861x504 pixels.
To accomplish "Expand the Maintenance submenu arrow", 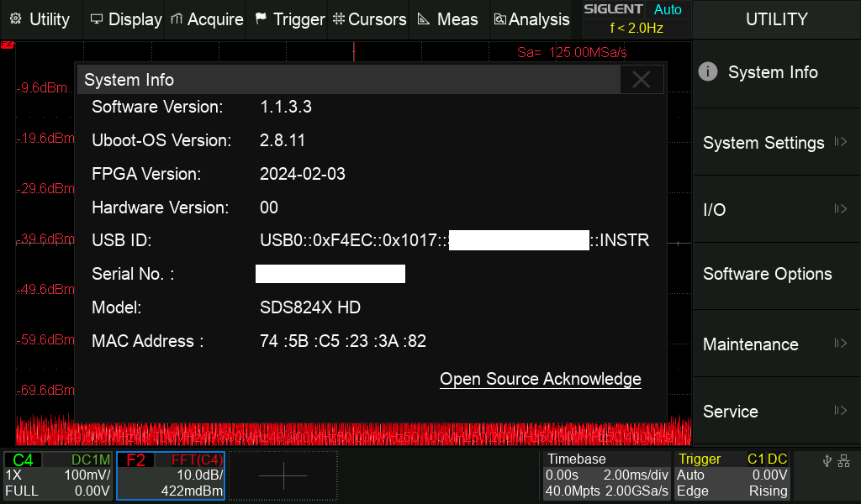I will (840, 344).
